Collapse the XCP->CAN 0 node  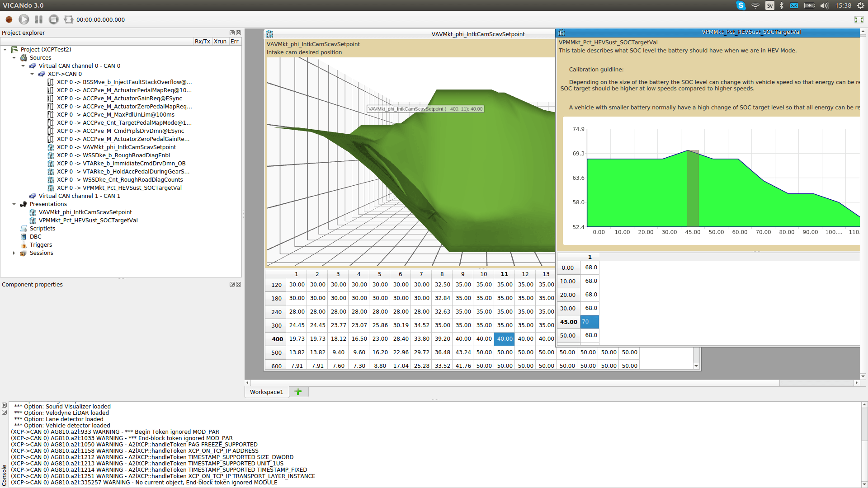coord(32,74)
